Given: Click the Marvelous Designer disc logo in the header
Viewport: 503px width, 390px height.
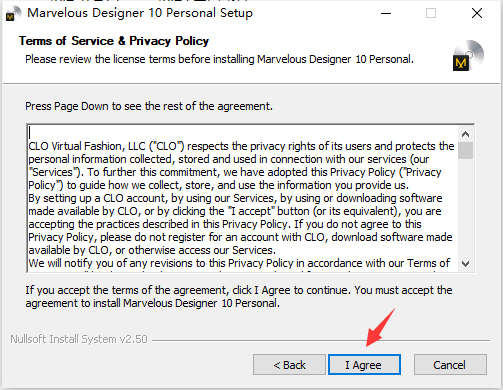Looking at the screenshot, I should tap(468, 55).
